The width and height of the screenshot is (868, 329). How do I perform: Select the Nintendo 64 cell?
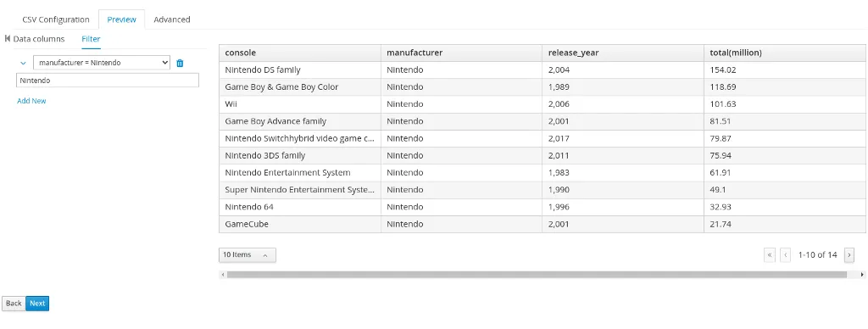coord(299,207)
